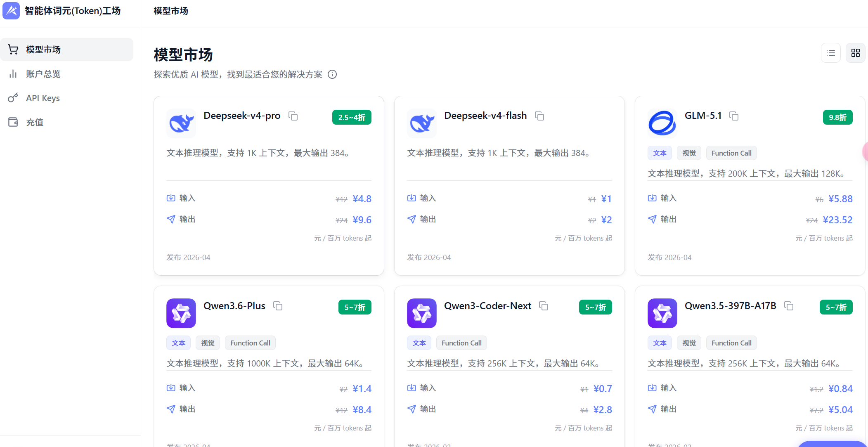Click the Deepseek-v4-flash whale logo
868x447 pixels.
422,123
